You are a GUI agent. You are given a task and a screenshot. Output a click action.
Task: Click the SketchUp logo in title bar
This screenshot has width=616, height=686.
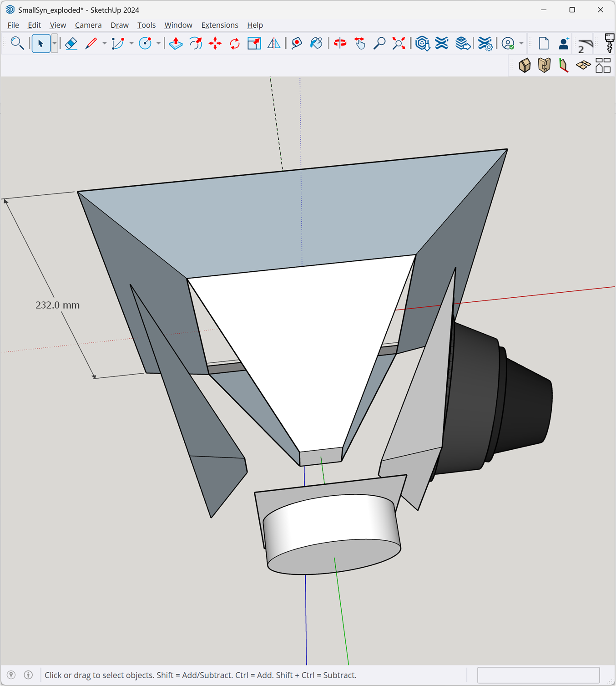pos(10,10)
